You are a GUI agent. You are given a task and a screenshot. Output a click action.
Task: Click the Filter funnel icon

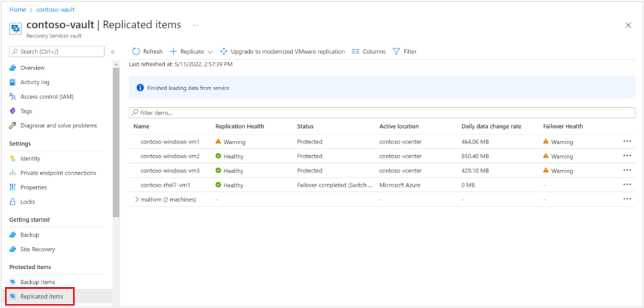(x=396, y=52)
